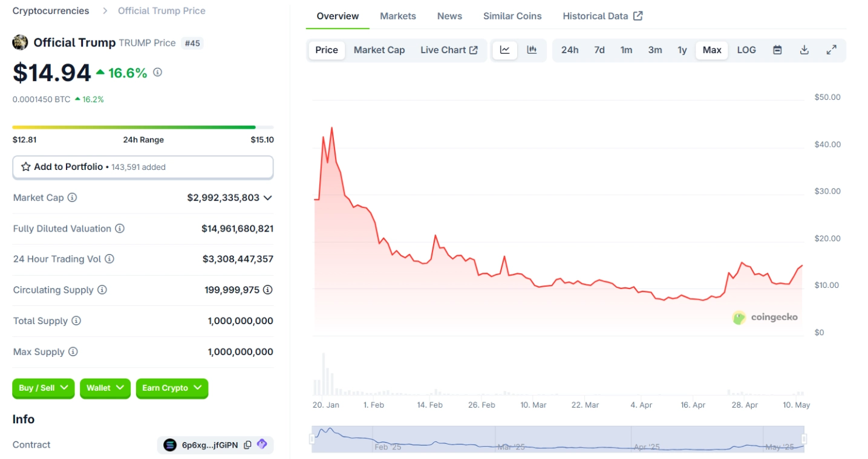Viewport: 868px width, 459px height.
Task: Click the info icon beside 16.6% change
Action: coord(158,72)
